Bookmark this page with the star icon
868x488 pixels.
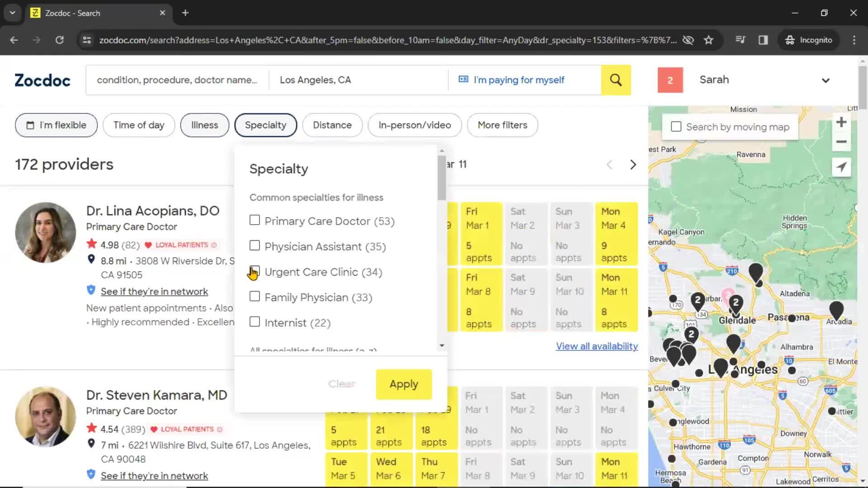(x=708, y=40)
